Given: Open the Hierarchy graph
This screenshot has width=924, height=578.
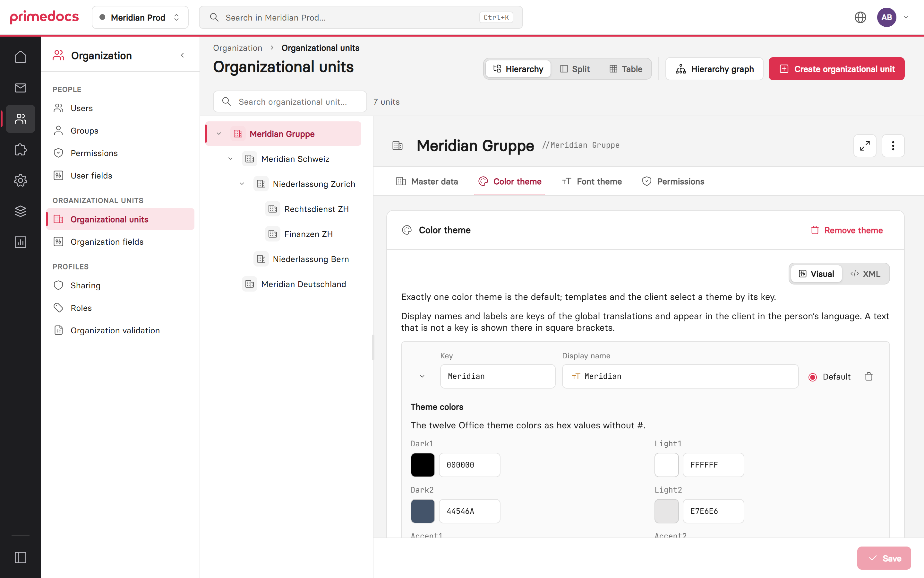Looking at the screenshot, I should pos(714,69).
